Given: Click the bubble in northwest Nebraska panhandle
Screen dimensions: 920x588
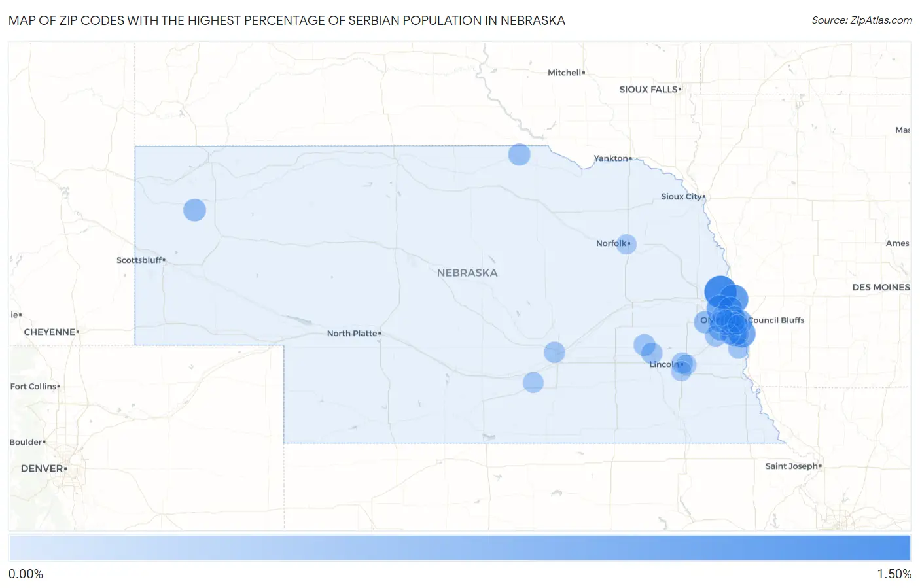Looking at the screenshot, I should pos(194,210).
